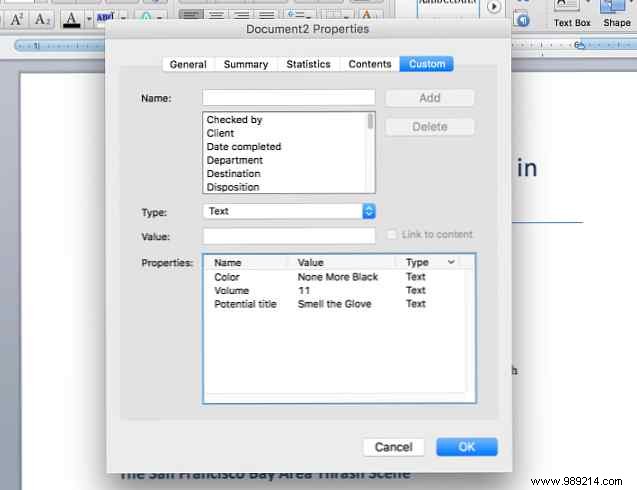Align text left in Word toolbar
This screenshot has width=637, height=490.
pos(191,15)
